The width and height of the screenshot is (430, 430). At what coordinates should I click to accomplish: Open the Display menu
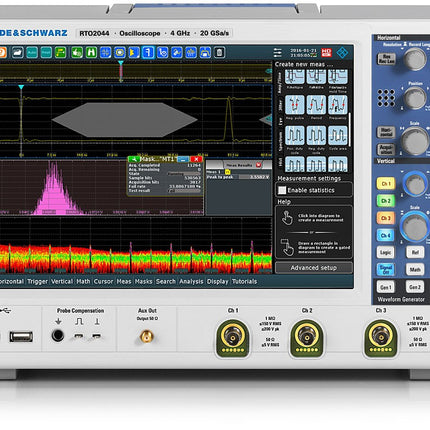point(217,281)
